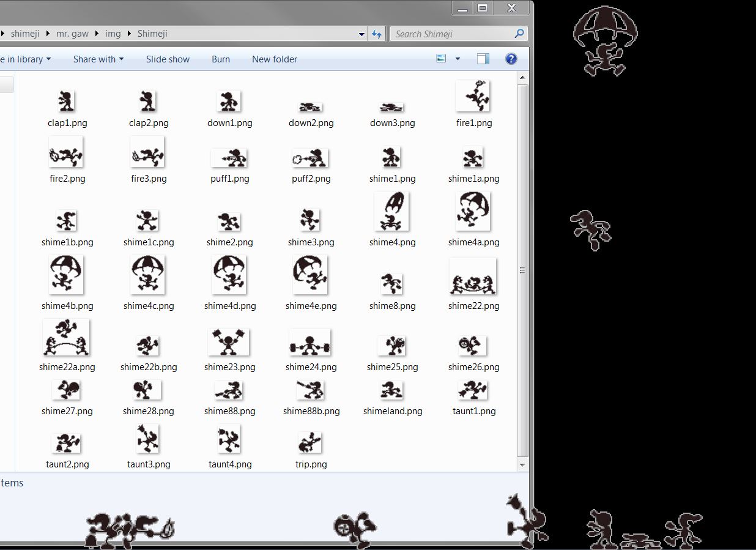Viewport: 756px width, 550px height.
Task: Select the shime24.png barbell image
Action: (310, 343)
